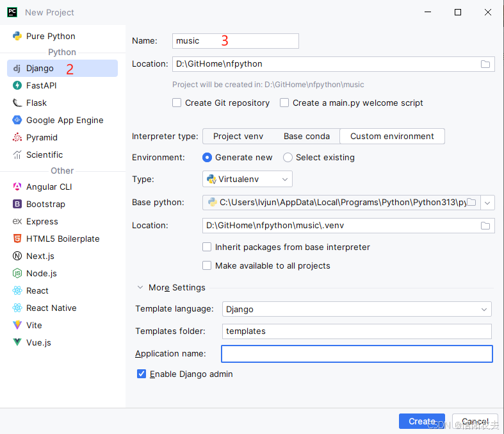This screenshot has height=434, width=504.
Task: Switch to Project venv interpreter tab
Action: click(238, 137)
